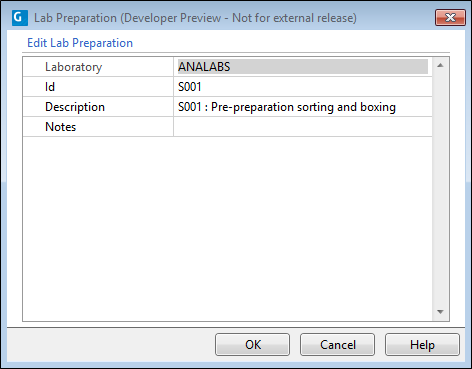The width and height of the screenshot is (472, 369).
Task: Click the Id field containing S001
Action: (x=303, y=87)
